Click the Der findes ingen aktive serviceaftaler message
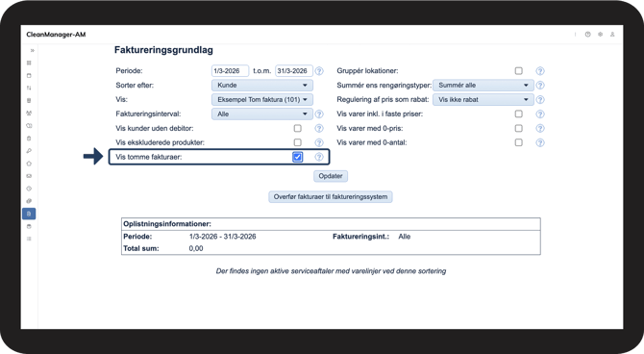644x354 pixels. (x=331, y=271)
